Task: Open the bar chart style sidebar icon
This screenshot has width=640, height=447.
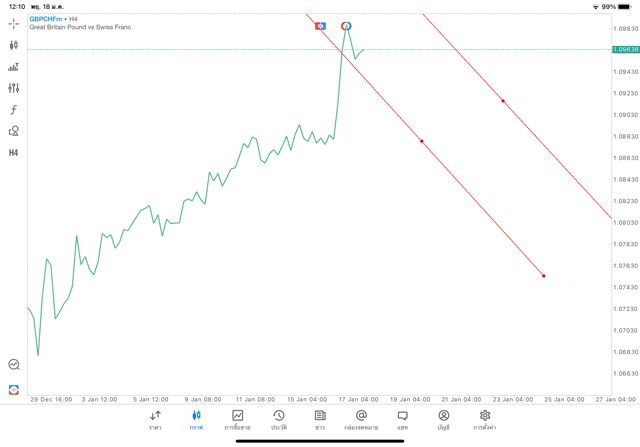Action: pos(13,67)
